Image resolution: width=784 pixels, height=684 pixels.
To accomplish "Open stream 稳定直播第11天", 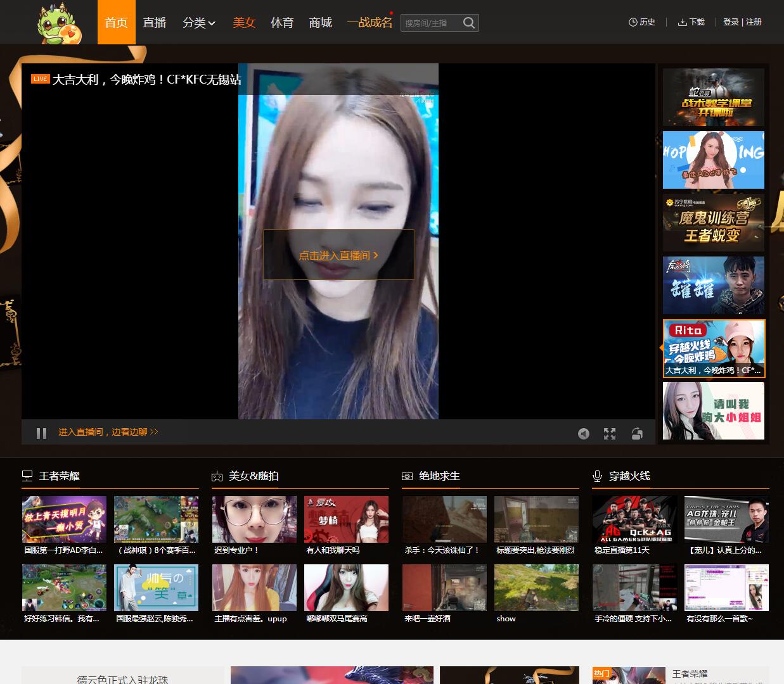I will [x=634, y=526].
